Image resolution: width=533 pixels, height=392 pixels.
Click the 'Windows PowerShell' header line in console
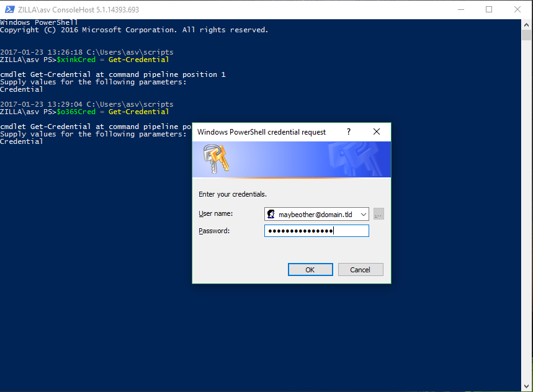click(39, 22)
